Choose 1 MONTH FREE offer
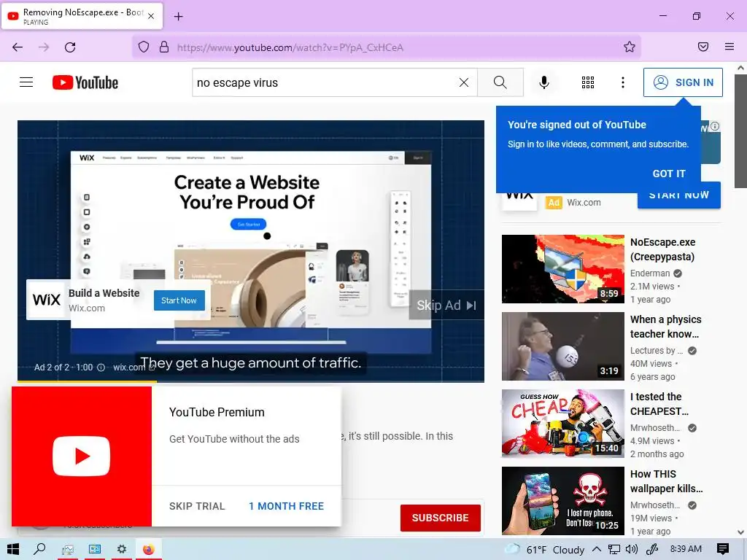The height and width of the screenshot is (560, 747). click(286, 506)
